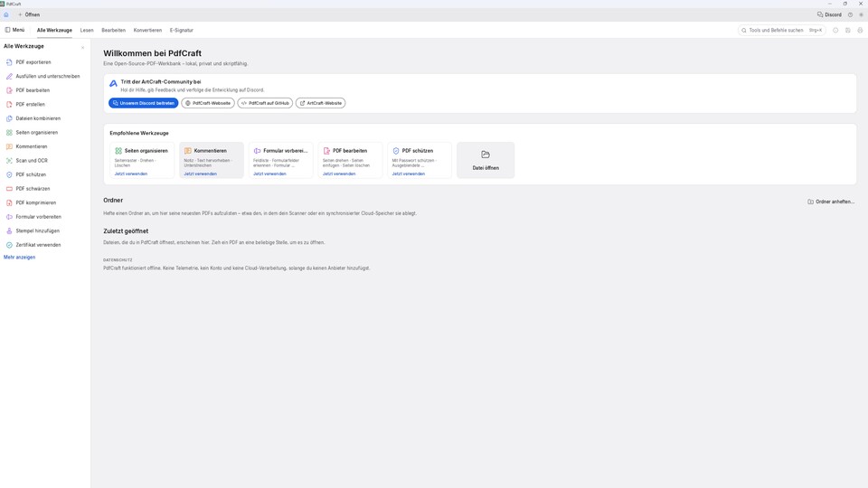Image resolution: width=868 pixels, height=488 pixels.
Task: Click Jetzt verwenden on Formular vorbereiten card
Action: pos(269,174)
